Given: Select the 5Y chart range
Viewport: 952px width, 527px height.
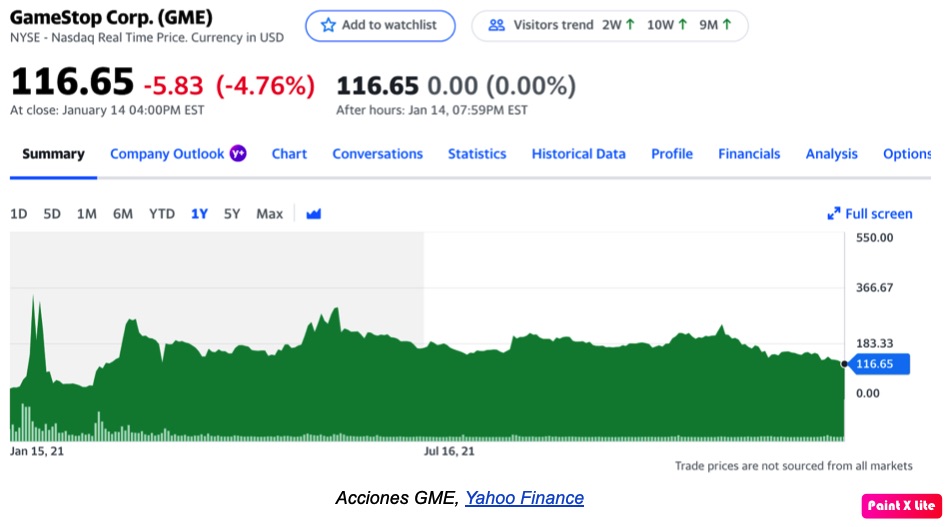Looking at the screenshot, I should coord(232,214).
